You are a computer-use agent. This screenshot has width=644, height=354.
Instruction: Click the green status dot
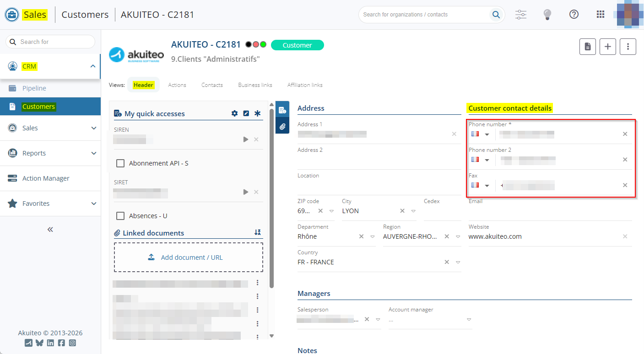pyautogui.click(x=263, y=45)
